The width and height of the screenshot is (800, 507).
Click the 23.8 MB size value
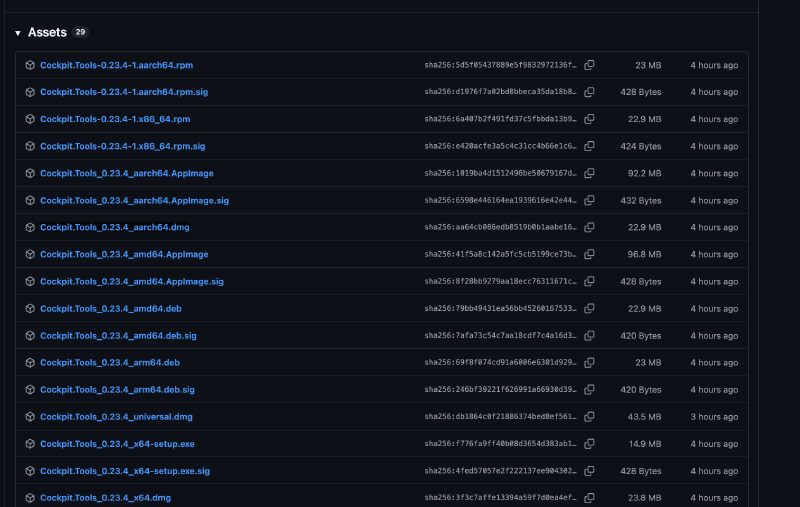[x=644, y=498]
